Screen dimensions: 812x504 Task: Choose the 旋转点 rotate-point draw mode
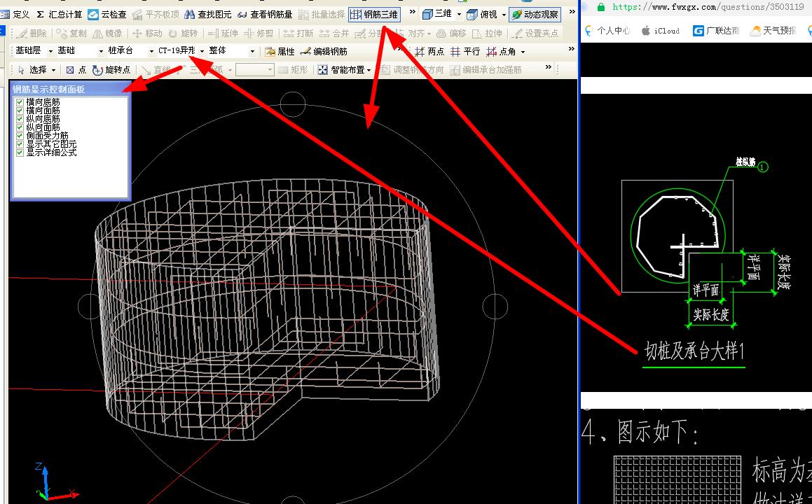tap(111, 70)
